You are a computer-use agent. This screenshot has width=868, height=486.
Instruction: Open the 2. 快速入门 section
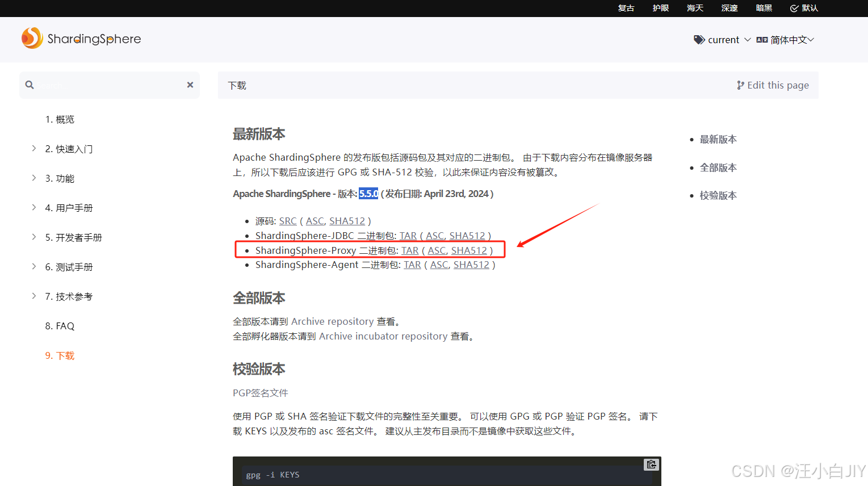tap(69, 149)
